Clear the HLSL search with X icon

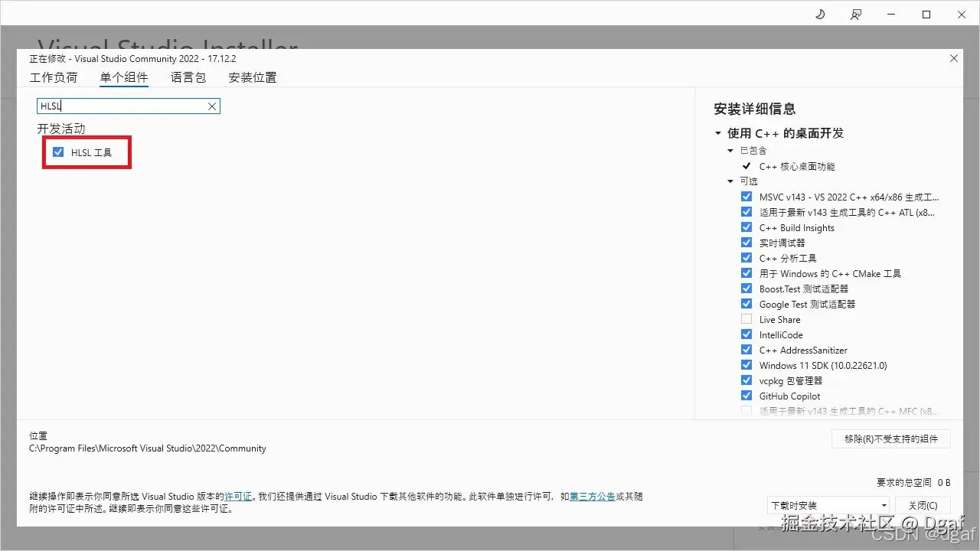point(212,106)
